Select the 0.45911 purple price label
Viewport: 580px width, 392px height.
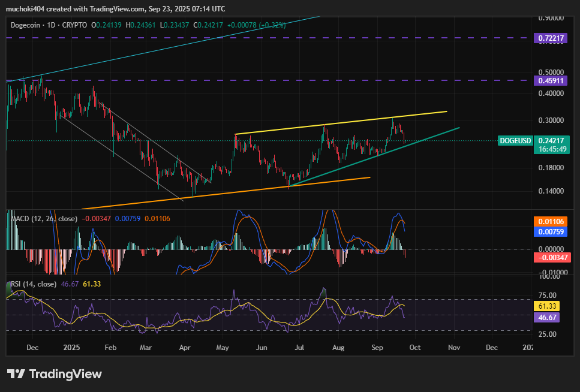pyautogui.click(x=551, y=80)
